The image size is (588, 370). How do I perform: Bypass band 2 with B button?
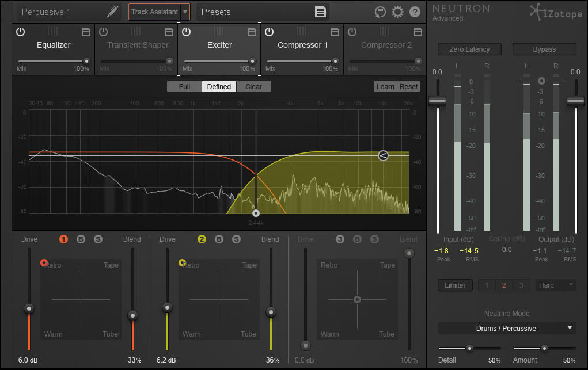pyautogui.click(x=219, y=239)
